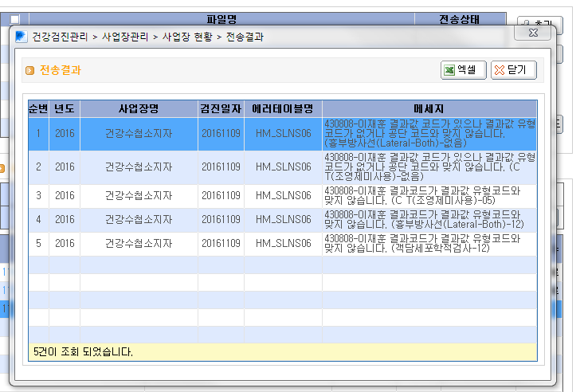Image resolution: width=584 pixels, height=392 pixels.
Task: Click the blue app icon in the dialog title
Action: click(x=21, y=37)
